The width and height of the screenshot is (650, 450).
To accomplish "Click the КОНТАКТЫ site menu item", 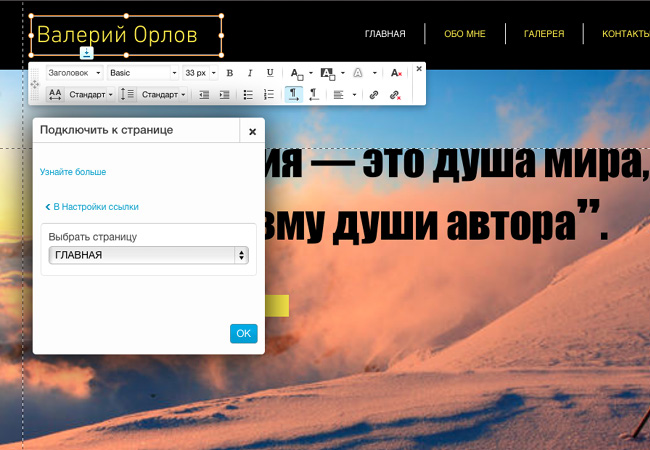I will (626, 34).
